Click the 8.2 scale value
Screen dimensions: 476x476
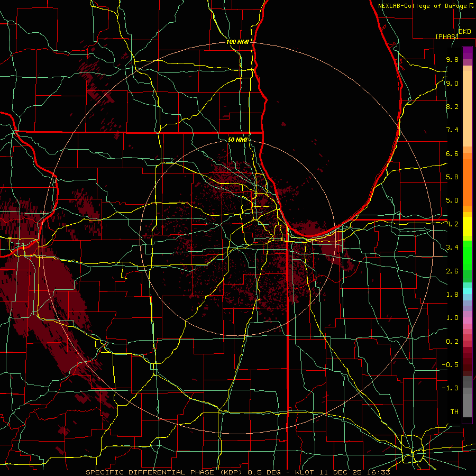tap(452, 106)
